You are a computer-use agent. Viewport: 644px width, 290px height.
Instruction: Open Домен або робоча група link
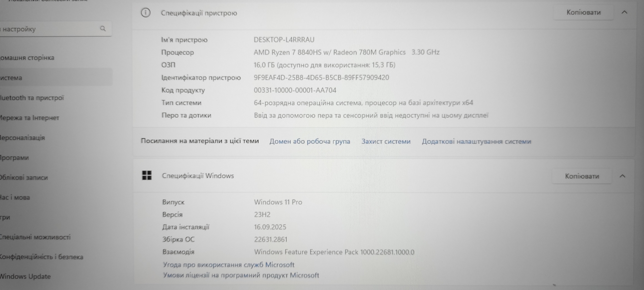[310, 141]
